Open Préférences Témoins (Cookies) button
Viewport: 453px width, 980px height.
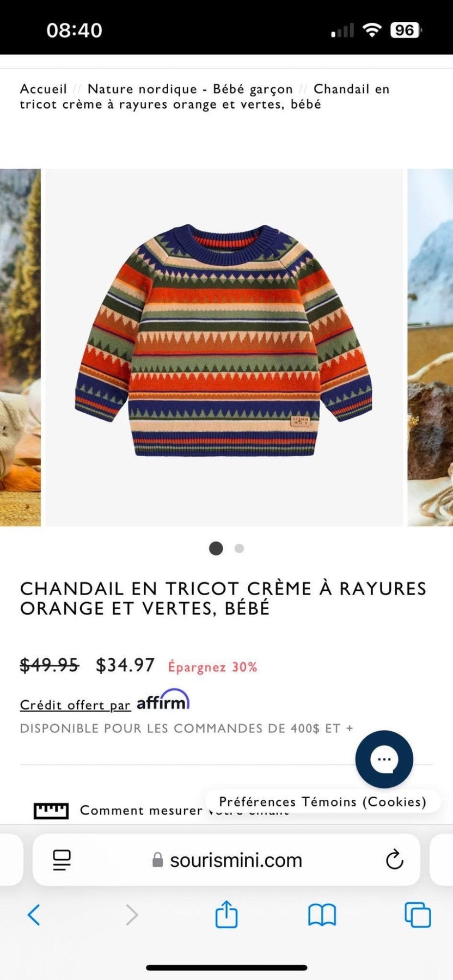click(322, 801)
